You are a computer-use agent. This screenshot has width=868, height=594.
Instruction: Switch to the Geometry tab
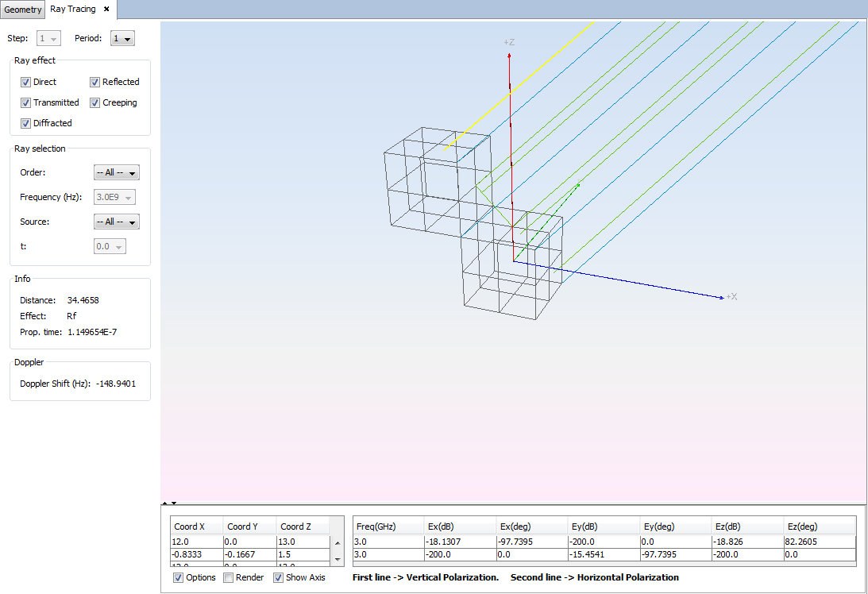[23, 10]
